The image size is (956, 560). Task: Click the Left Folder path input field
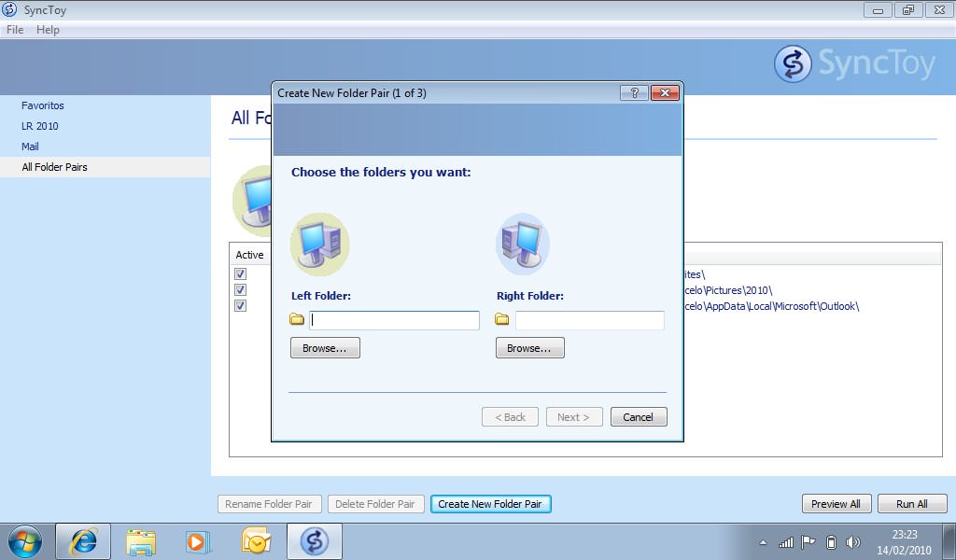(394, 320)
